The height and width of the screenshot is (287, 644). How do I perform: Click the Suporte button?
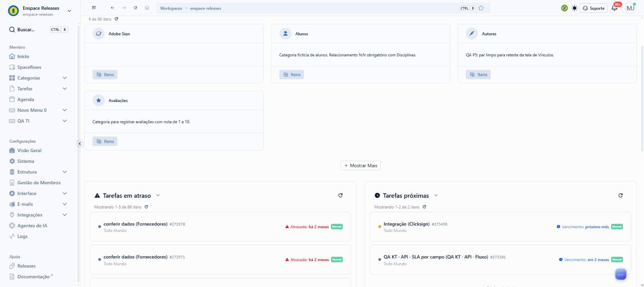(593, 8)
